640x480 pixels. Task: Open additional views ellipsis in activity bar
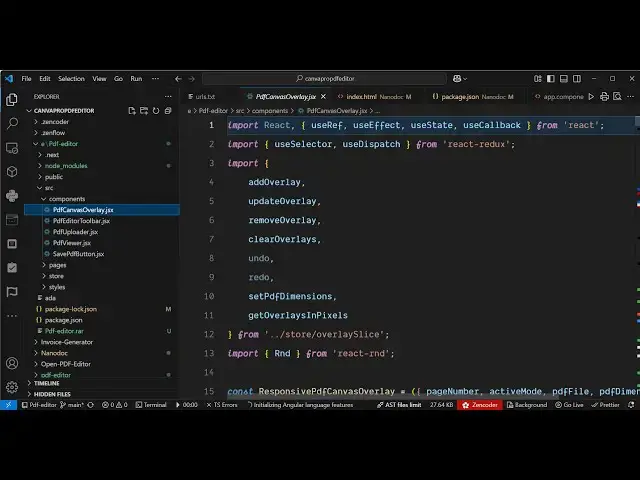(x=12, y=316)
